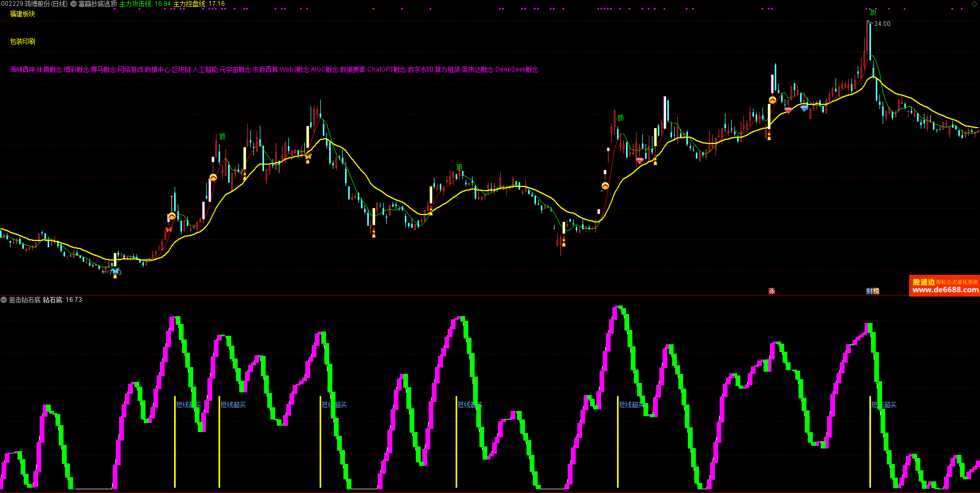Viewport: 980px width, 493px height.
Task: Open the 狙击钻石底 indicator dropdown arrow
Action: point(4,300)
